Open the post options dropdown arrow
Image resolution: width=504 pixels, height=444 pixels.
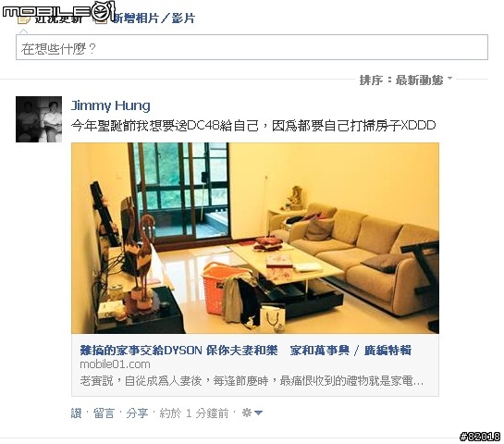click(258, 413)
